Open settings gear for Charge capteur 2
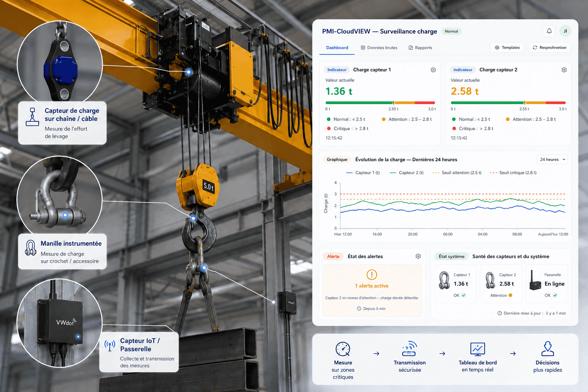 point(564,70)
